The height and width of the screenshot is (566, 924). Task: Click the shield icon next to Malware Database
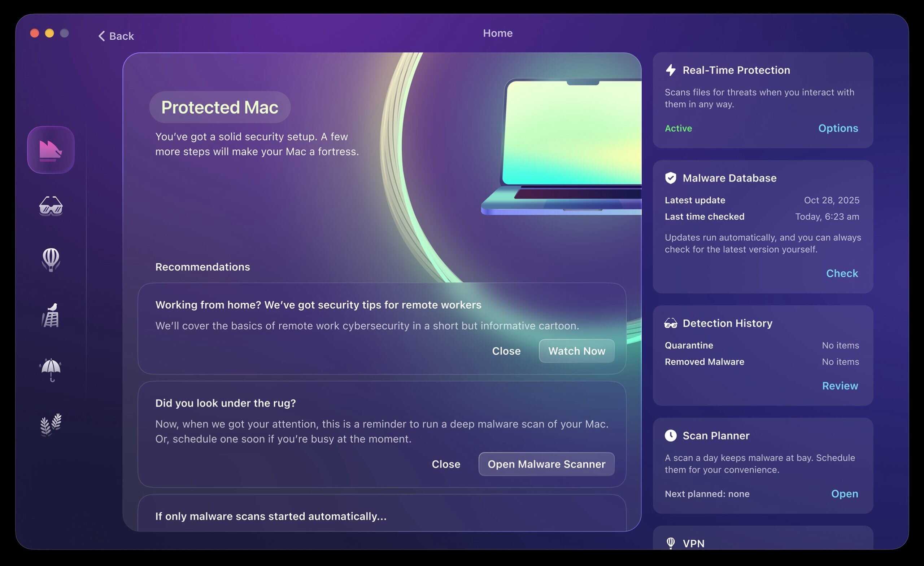pyautogui.click(x=671, y=178)
